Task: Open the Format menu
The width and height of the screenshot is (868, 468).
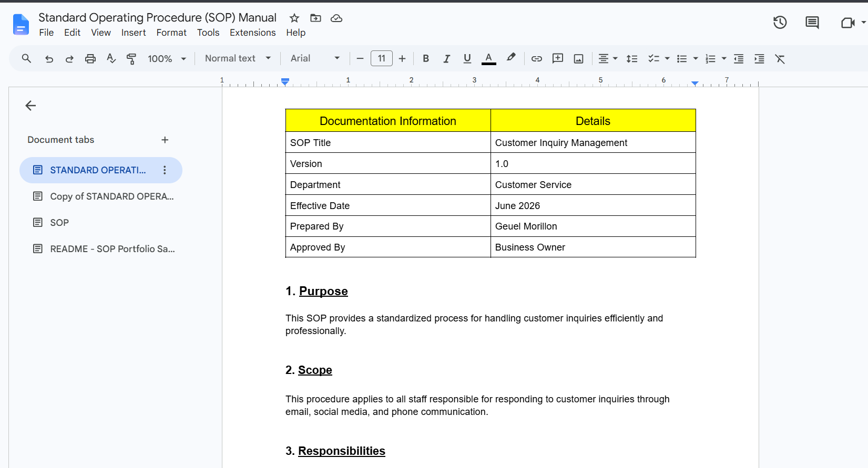Action: pos(171,33)
